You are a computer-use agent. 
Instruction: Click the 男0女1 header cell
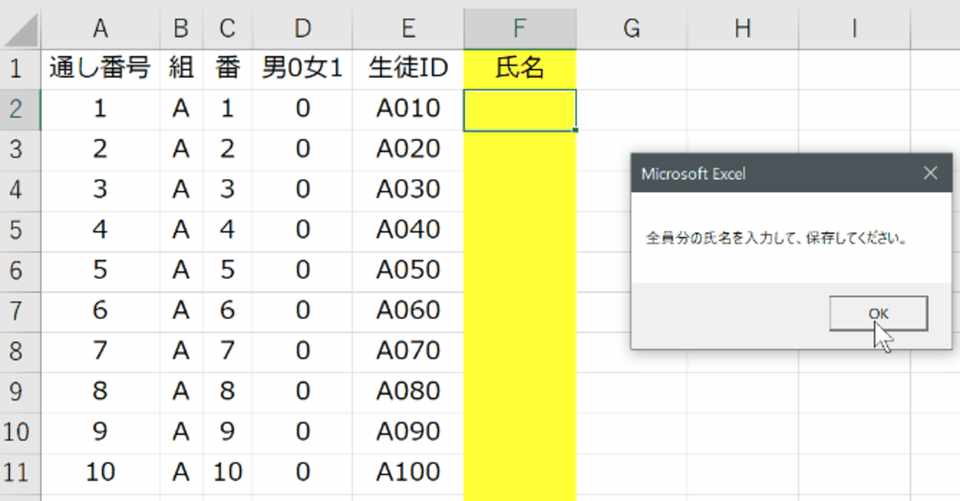coord(302,69)
